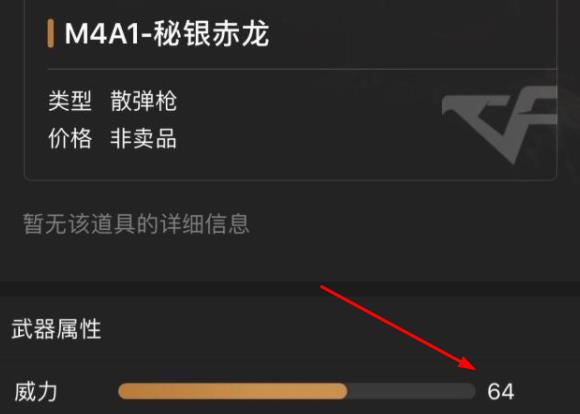Click the orange accent bar beside the title
580x414 pixels.
click(51, 34)
